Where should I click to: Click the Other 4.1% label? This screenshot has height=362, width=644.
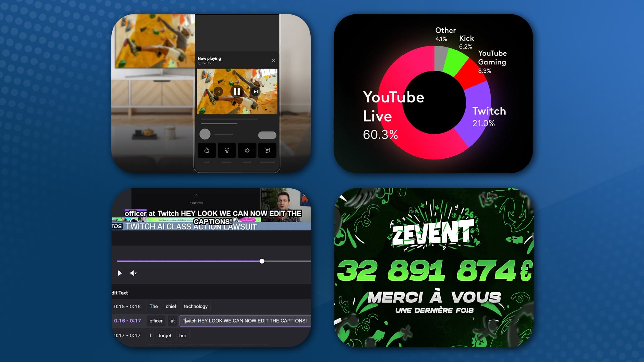click(x=445, y=34)
